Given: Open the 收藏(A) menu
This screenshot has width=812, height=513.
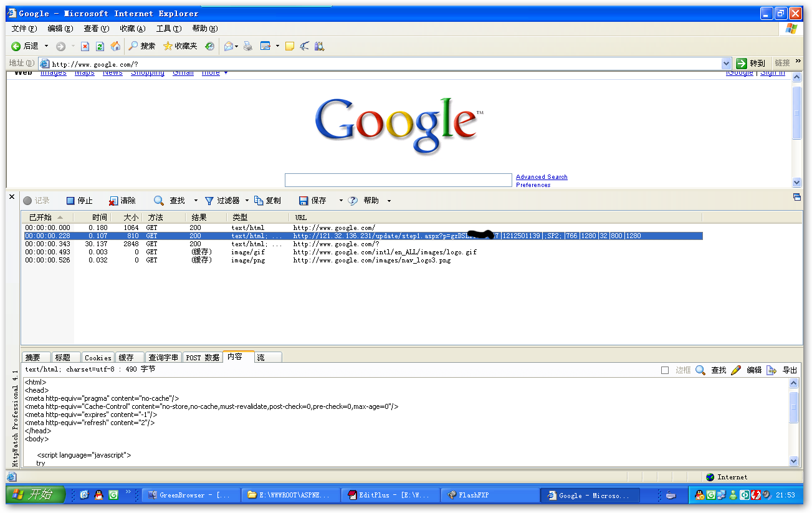Looking at the screenshot, I should point(133,29).
